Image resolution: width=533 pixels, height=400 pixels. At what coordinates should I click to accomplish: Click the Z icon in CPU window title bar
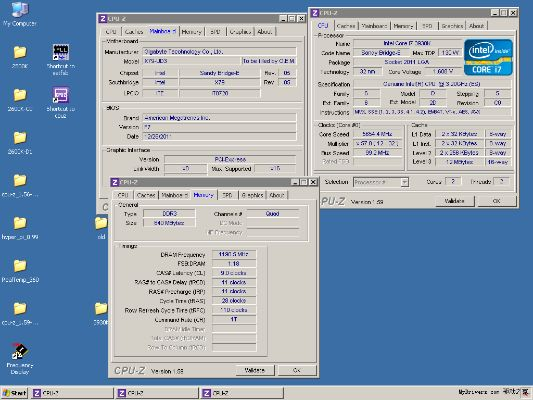[x=315, y=13]
